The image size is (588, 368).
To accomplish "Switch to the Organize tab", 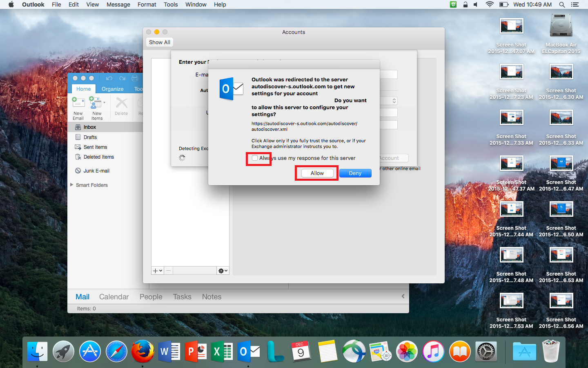I will (x=112, y=89).
